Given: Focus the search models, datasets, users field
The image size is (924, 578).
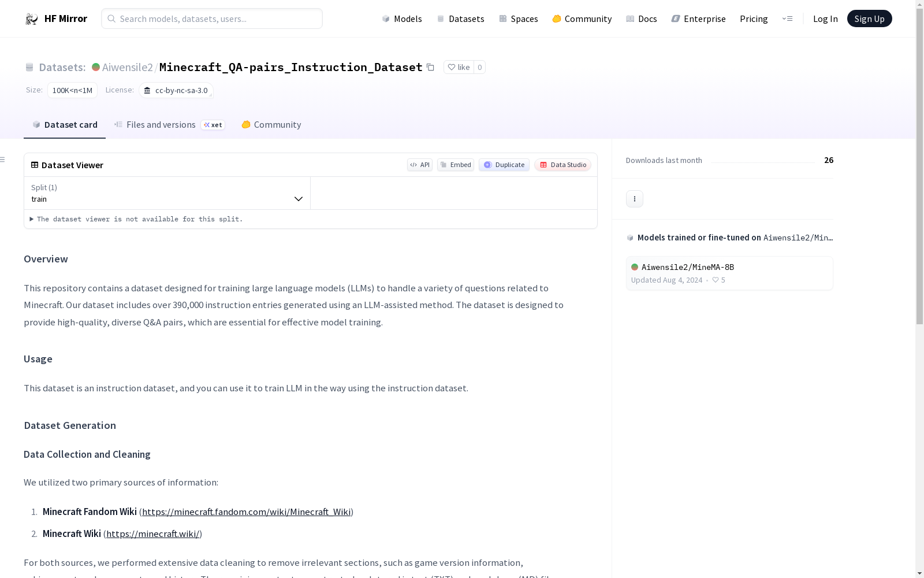Looking at the screenshot, I should pos(212,18).
